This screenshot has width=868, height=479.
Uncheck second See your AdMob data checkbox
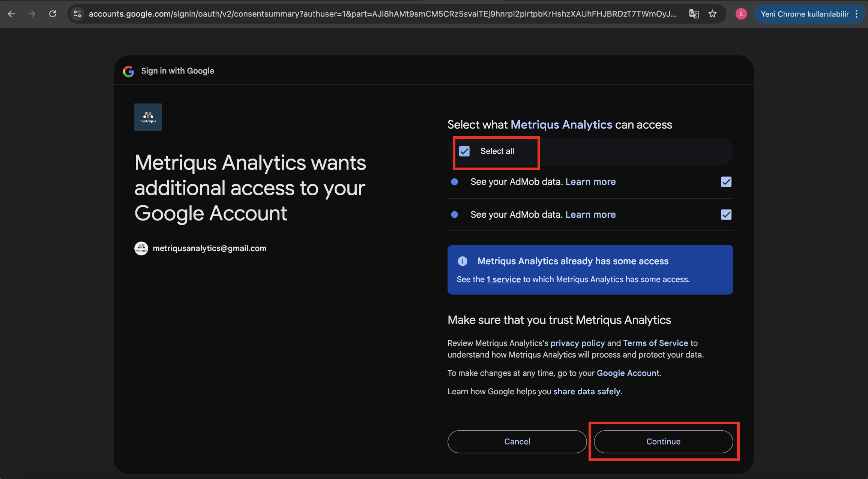coord(726,214)
